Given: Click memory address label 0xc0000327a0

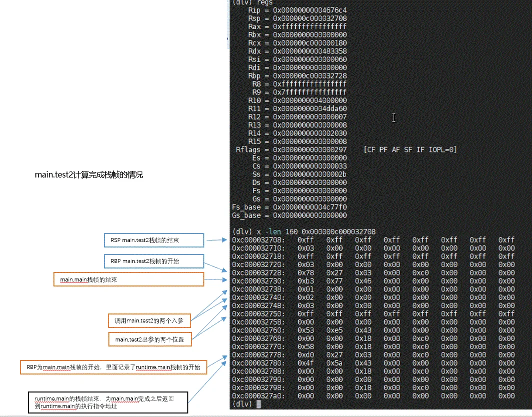Looking at the screenshot, I should click(x=258, y=396).
